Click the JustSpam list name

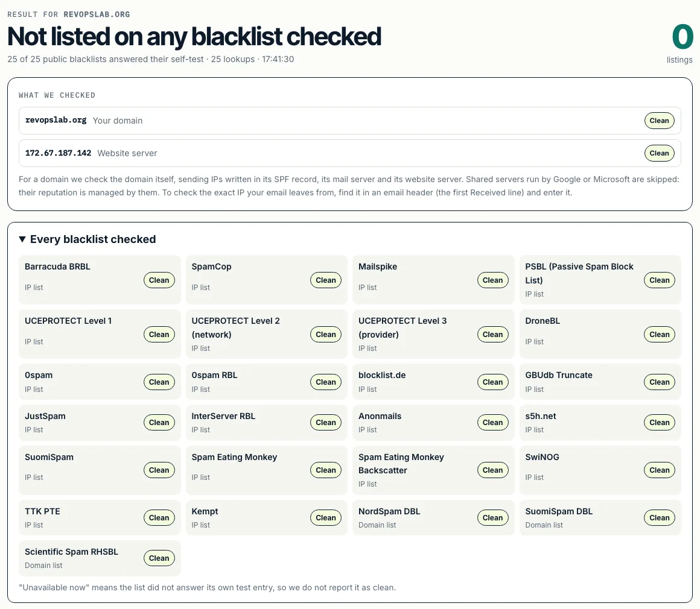(45, 416)
